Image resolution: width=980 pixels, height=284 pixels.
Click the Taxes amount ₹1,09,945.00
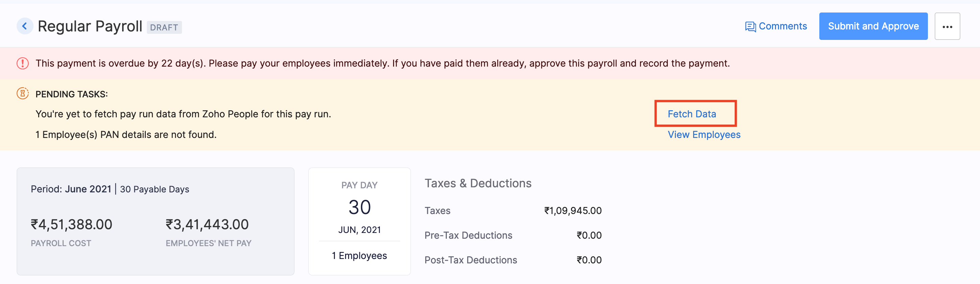[573, 211]
